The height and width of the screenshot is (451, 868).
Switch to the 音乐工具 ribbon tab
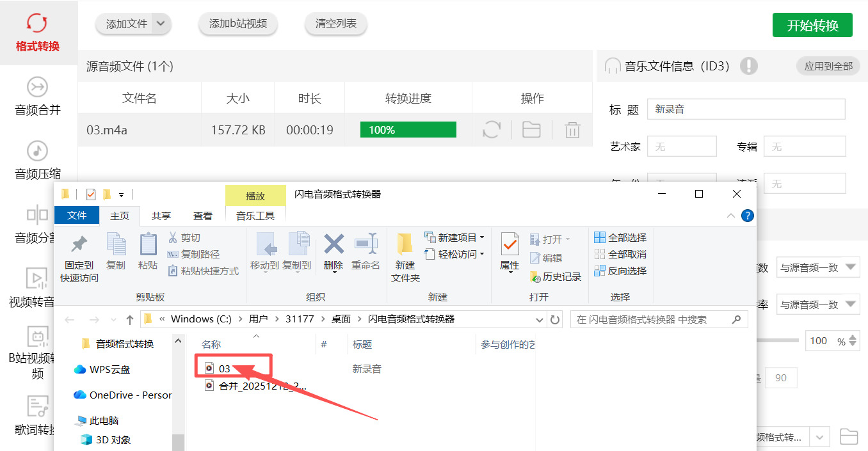[255, 216]
